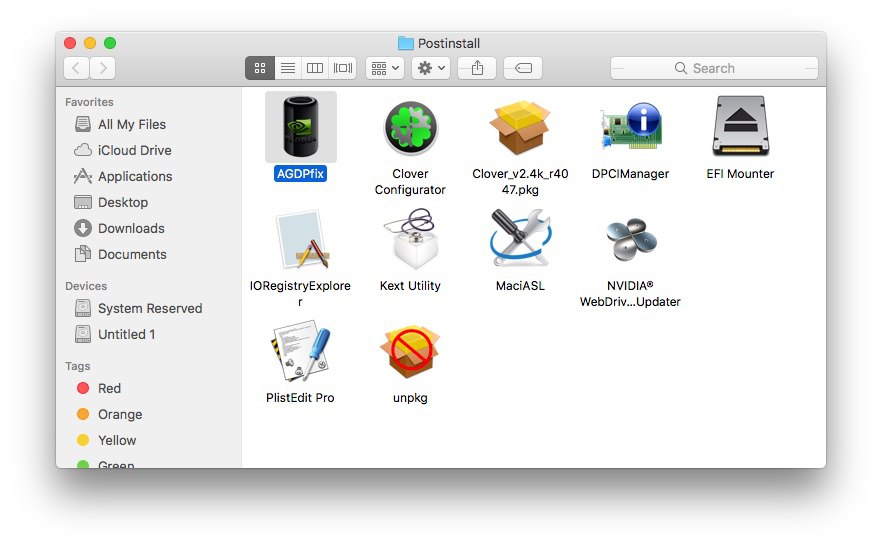Select the Orange tag
Screen dimensions: 882x548
[110, 414]
